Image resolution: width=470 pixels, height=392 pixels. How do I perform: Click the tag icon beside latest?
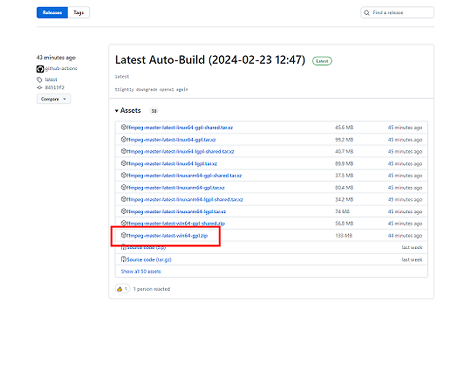tap(39, 80)
